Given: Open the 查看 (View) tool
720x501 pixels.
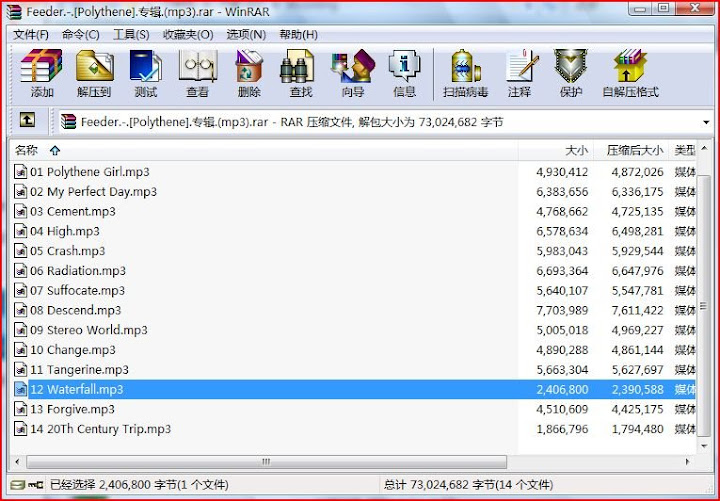Looking at the screenshot, I should click(x=197, y=73).
